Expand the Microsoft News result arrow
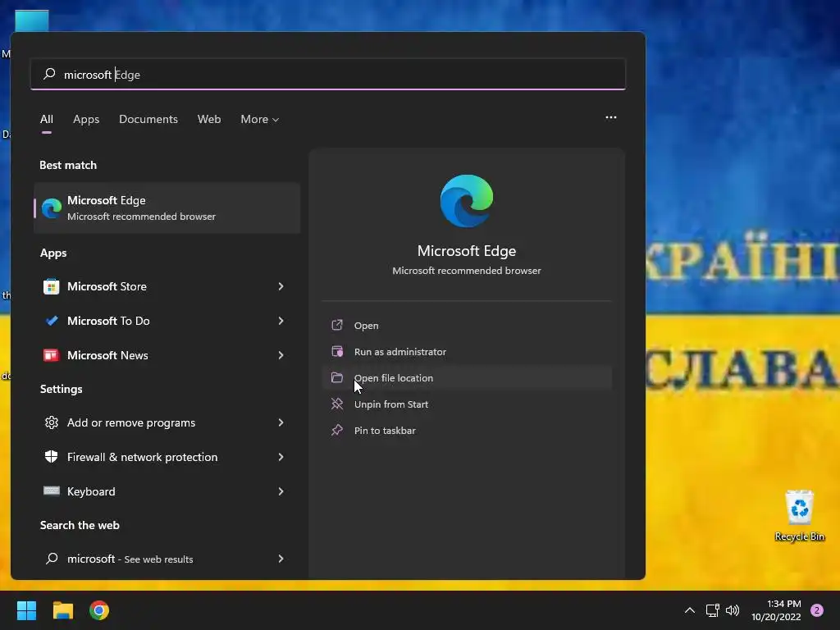The height and width of the screenshot is (630, 840). tap(281, 355)
